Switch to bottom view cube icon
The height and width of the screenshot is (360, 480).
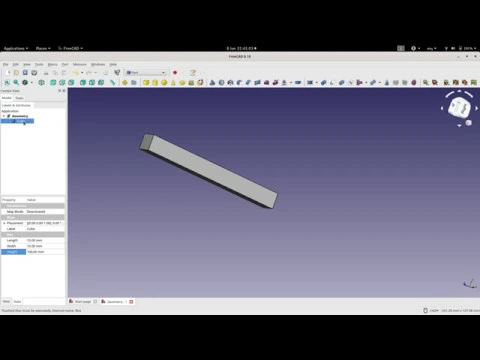[x=92, y=82]
